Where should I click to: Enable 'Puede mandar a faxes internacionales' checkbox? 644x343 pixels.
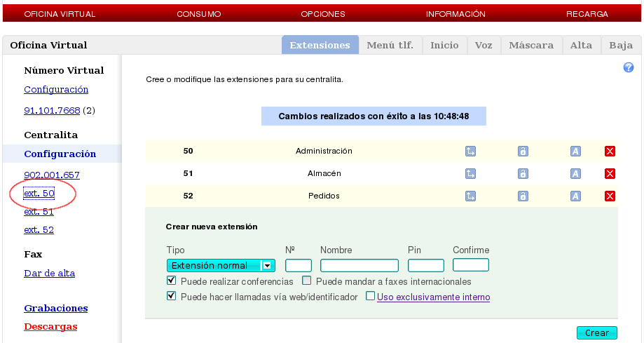coord(307,281)
